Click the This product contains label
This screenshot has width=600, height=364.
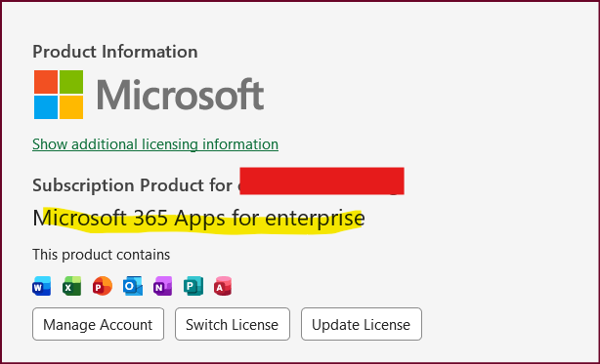(x=101, y=255)
